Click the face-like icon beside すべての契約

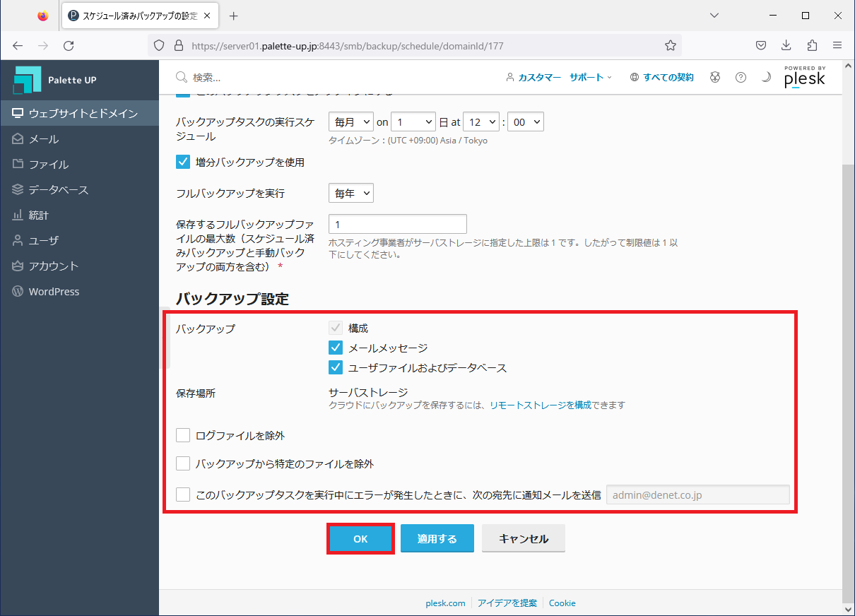715,78
